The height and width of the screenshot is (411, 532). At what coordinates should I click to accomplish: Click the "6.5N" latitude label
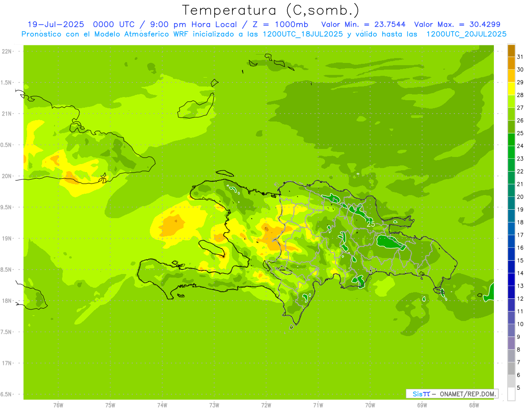pyautogui.click(x=7, y=395)
